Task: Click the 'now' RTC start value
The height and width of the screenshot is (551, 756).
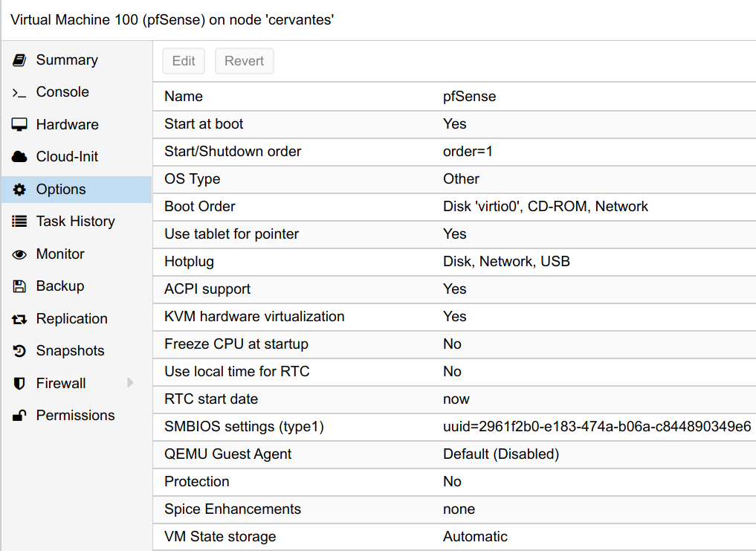Action: [456, 399]
